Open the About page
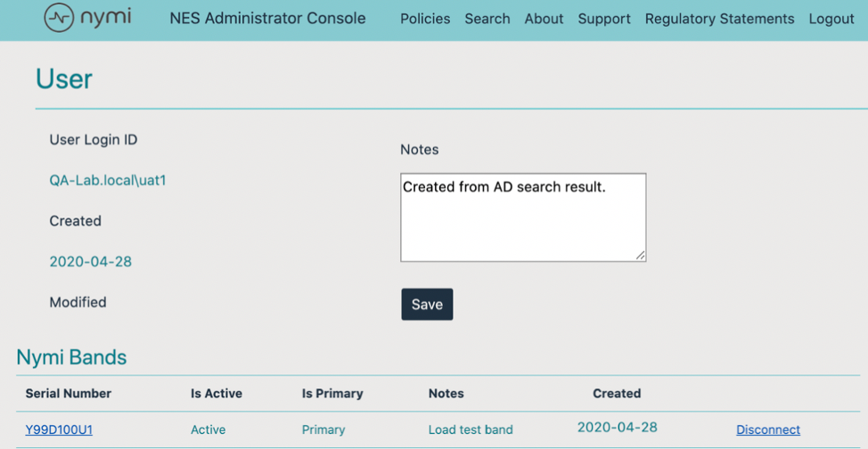The width and height of the screenshot is (868, 449). click(544, 19)
